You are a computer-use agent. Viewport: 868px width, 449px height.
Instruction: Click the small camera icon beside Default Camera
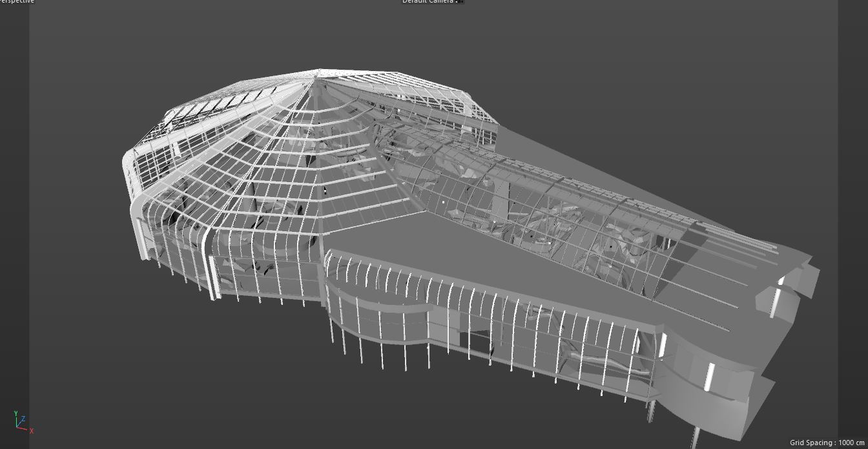459,2
